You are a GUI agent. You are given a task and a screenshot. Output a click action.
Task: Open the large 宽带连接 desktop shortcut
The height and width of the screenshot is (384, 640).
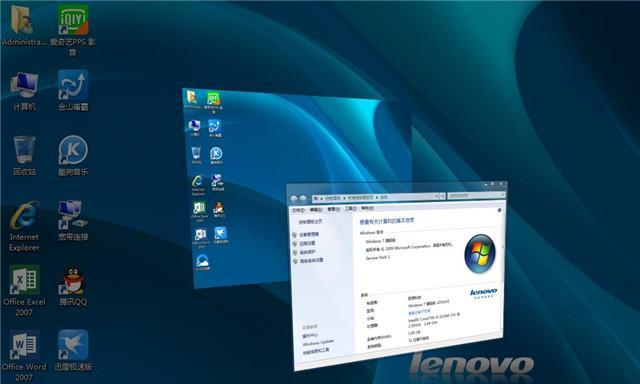[x=73, y=220]
